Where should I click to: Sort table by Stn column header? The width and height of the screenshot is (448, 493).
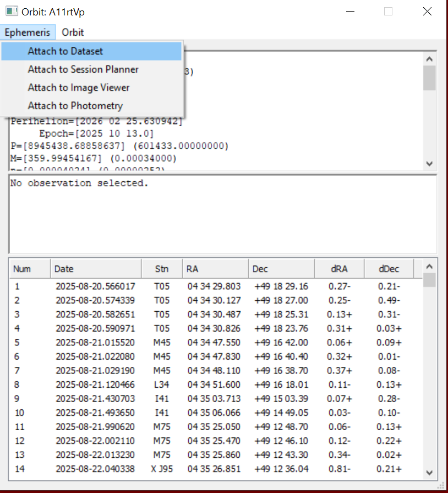[x=161, y=269]
